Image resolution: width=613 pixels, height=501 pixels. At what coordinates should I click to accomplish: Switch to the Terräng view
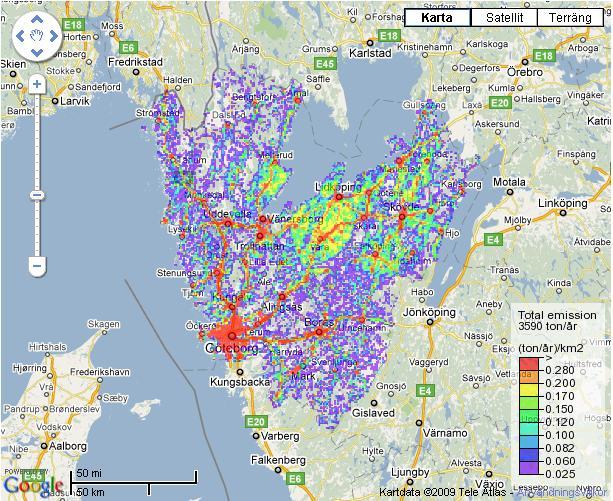570,18
